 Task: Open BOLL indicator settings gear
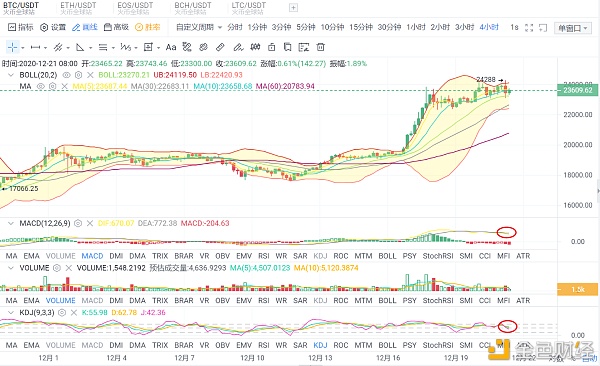78,75
